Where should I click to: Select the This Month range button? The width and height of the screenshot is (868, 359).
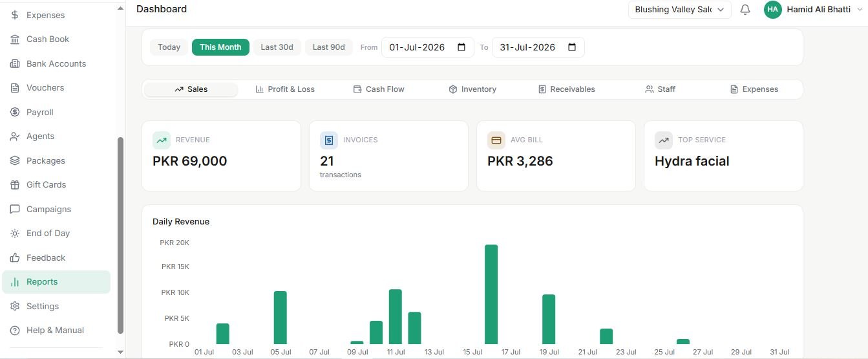tap(220, 47)
